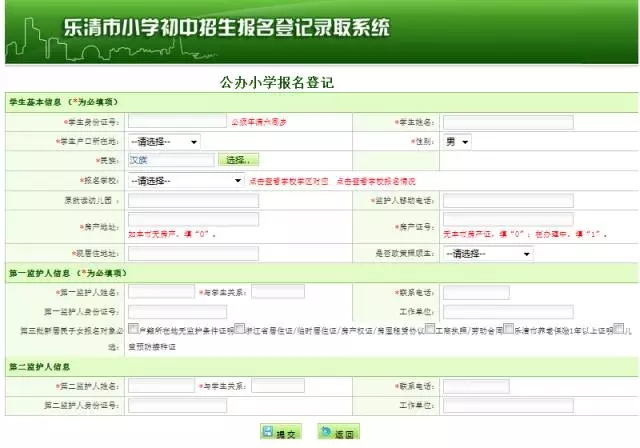The image size is (640, 448).
Task: Focus the 现居住地址 input field
Action: (193, 253)
